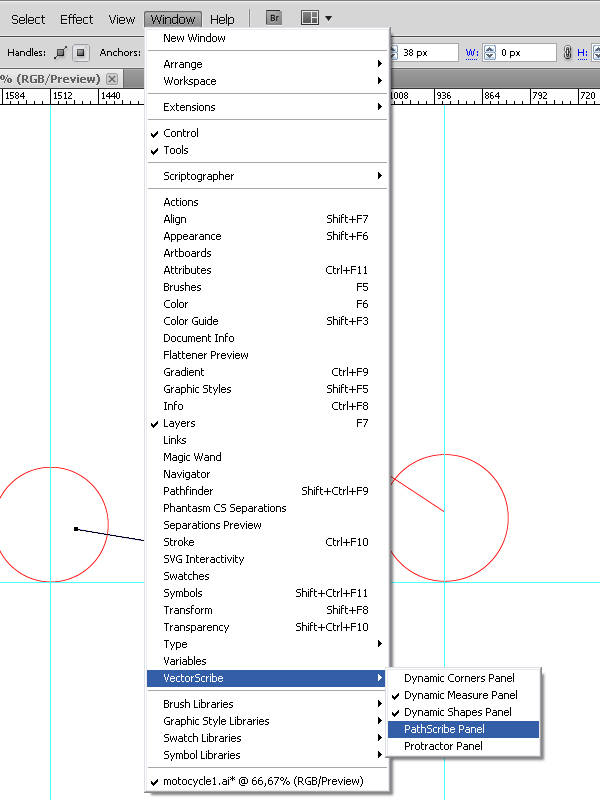Expand the Swatch Libraries submenu
The height and width of the screenshot is (800, 600).
267,738
